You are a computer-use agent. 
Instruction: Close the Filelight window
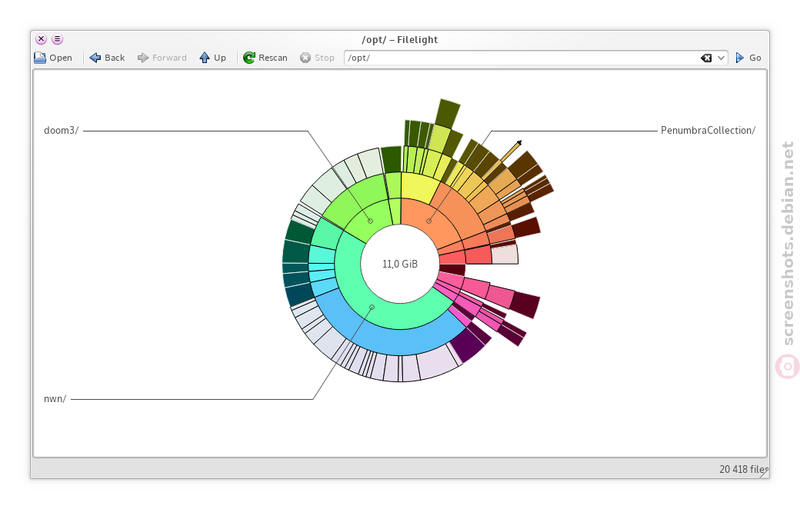tap(41, 39)
